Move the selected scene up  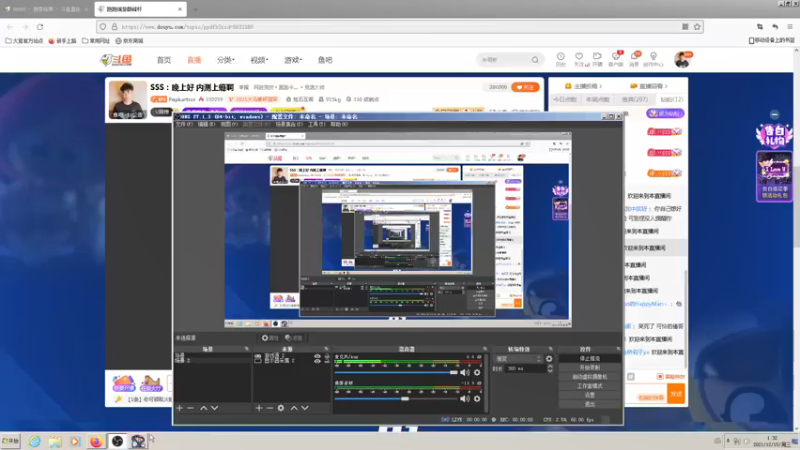[204, 408]
